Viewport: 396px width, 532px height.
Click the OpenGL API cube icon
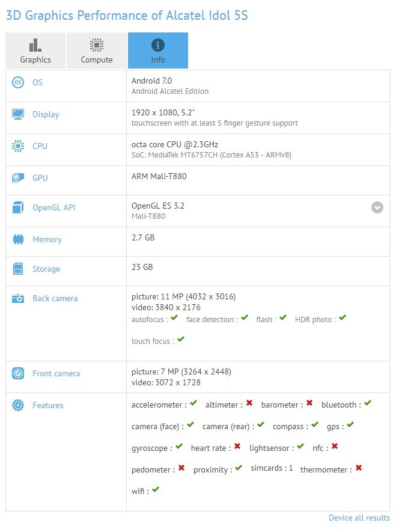click(18, 208)
